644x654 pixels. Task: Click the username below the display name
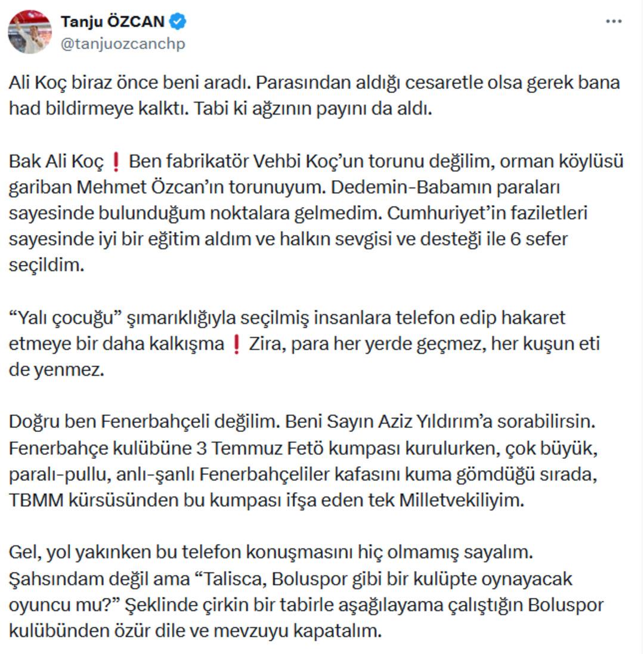click(122, 43)
